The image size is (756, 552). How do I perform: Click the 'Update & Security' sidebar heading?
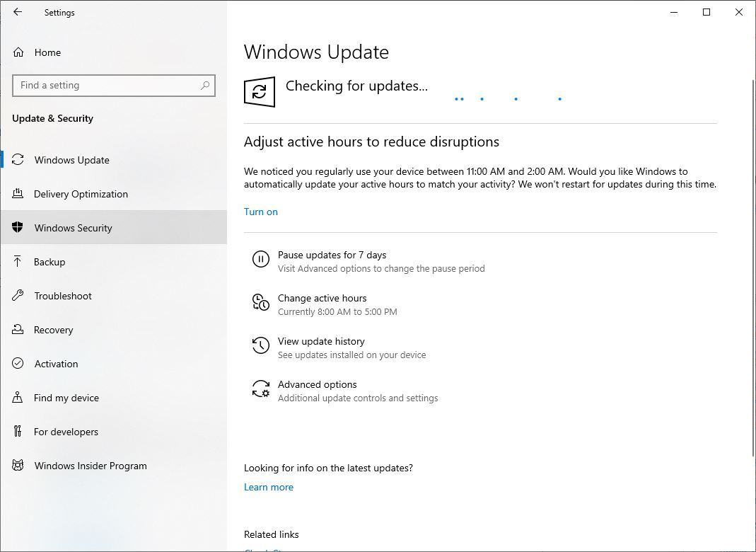[x=52, y=118]
